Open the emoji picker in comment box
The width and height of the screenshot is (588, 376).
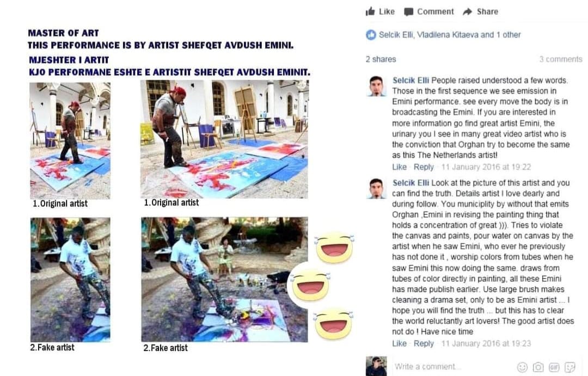click(522, 367)
